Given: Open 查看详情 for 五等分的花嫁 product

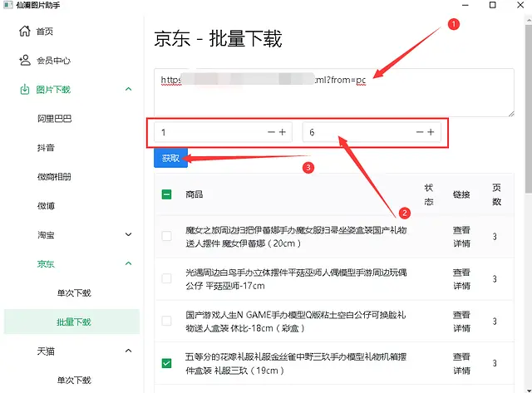Looking at the screenshot, I should [461, 363].
